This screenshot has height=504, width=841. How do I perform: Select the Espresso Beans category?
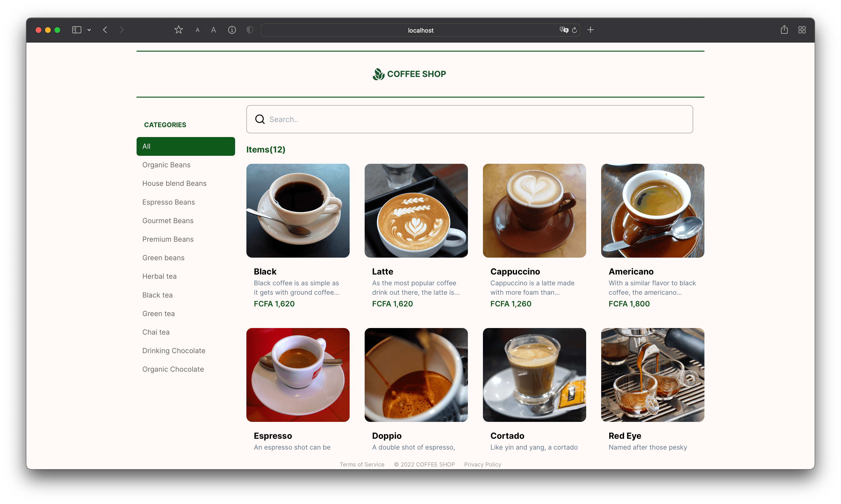click(x=168, y=202)
